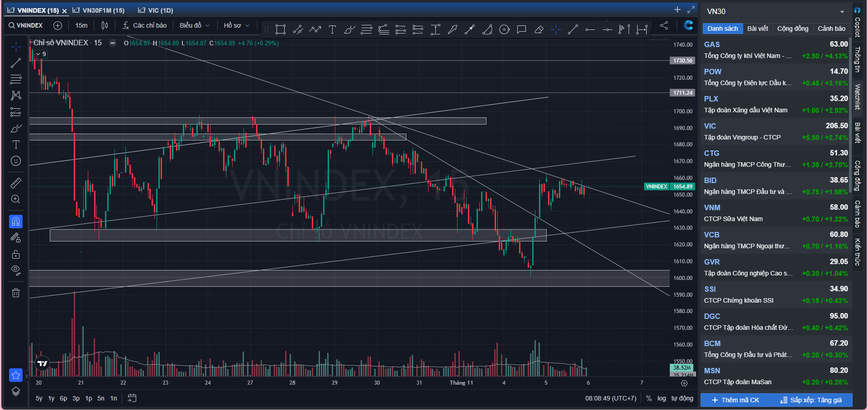Open the candlestick chart style selector
The width and height of the screenshot is (868, 410).
pos(105,25)
